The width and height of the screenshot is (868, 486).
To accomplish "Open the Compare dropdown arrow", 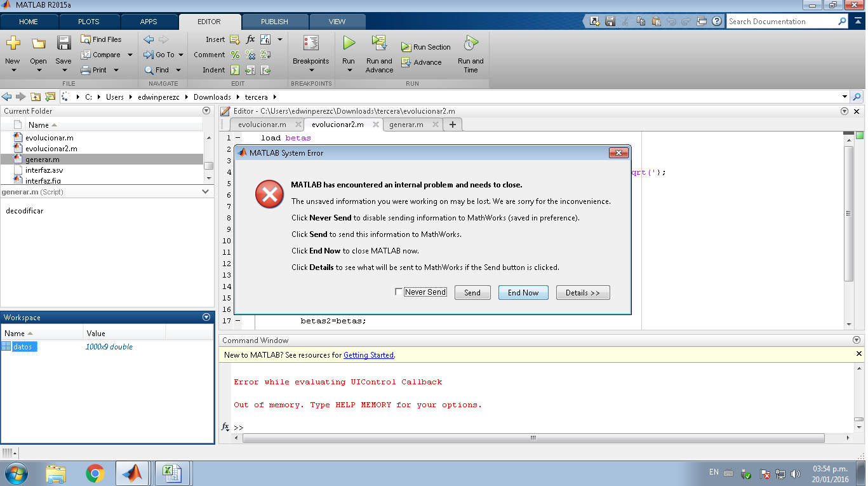I will [130, 55].
